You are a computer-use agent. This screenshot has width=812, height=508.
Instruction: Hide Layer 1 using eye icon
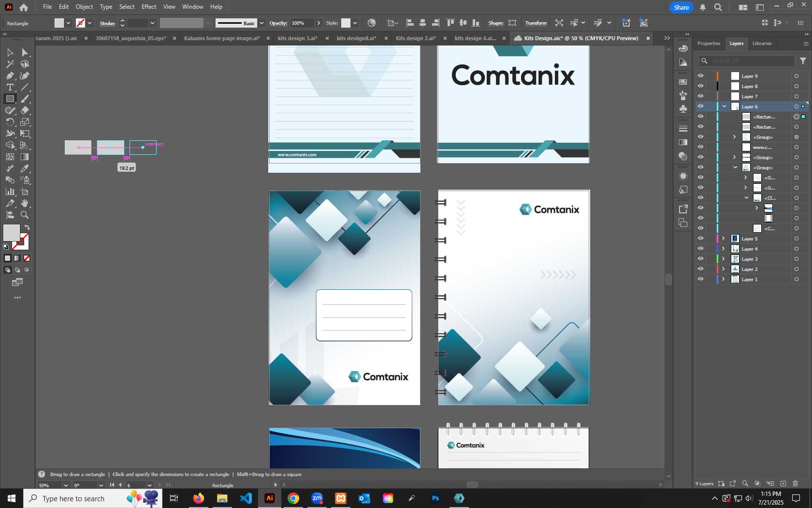pos(700,279)
